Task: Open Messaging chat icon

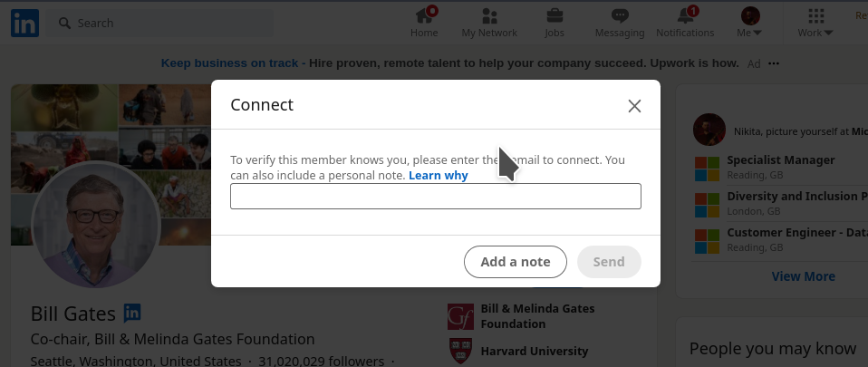Action: pos(620,16)
